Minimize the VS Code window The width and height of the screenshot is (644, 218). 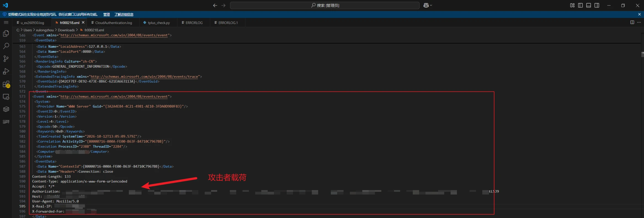pos(609,5)
